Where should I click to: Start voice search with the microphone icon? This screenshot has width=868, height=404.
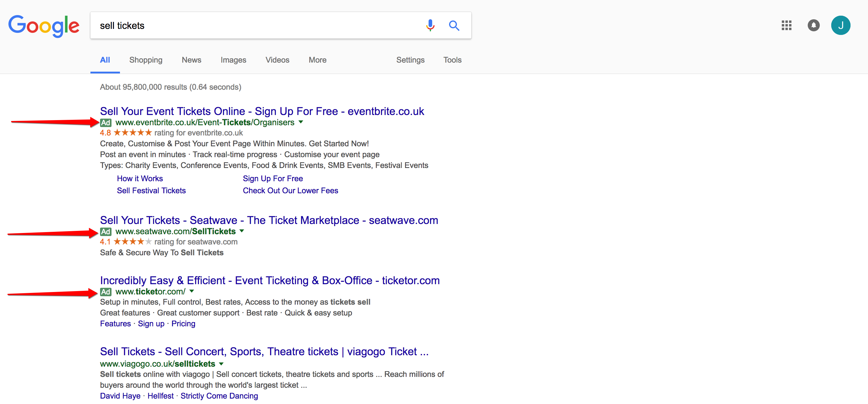[430, 25]
